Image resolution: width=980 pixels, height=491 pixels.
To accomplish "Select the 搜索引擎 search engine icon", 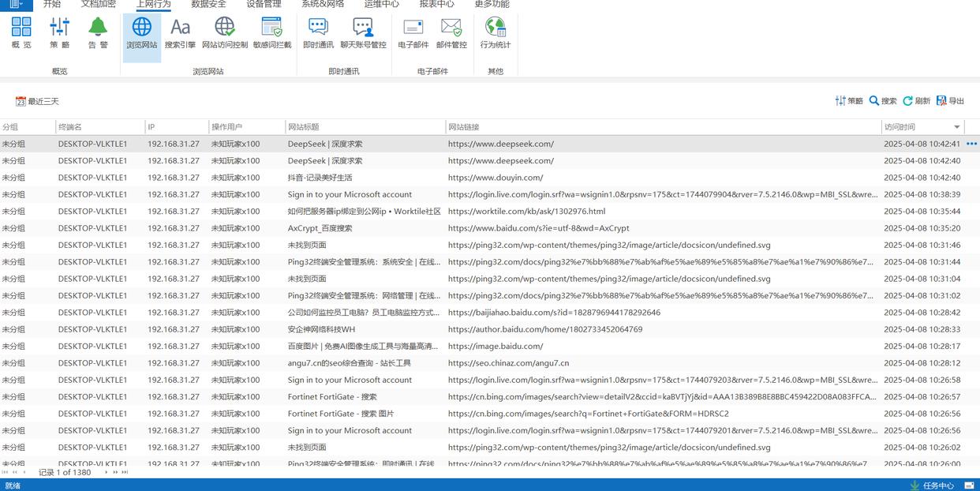I will pos(180,33).
